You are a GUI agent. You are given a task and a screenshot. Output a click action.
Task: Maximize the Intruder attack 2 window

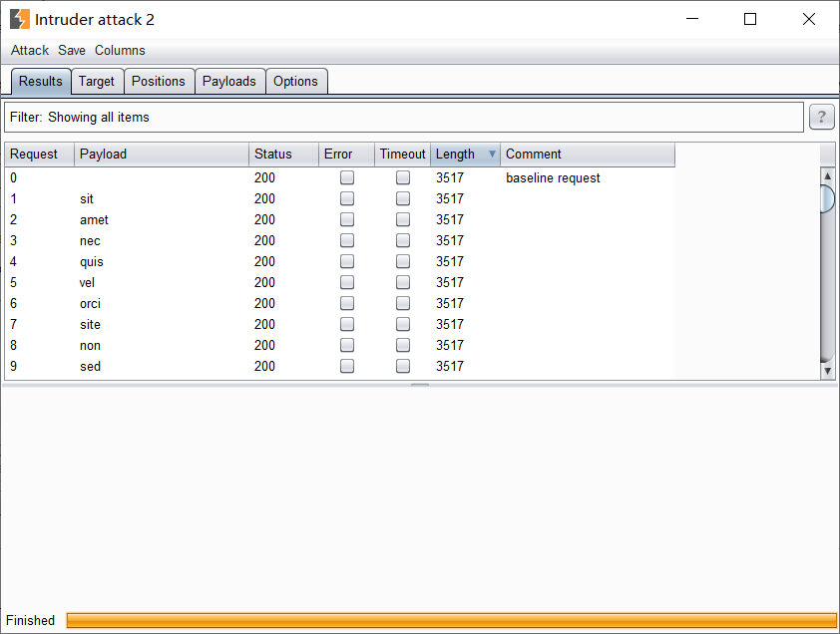tap(750, 19)
